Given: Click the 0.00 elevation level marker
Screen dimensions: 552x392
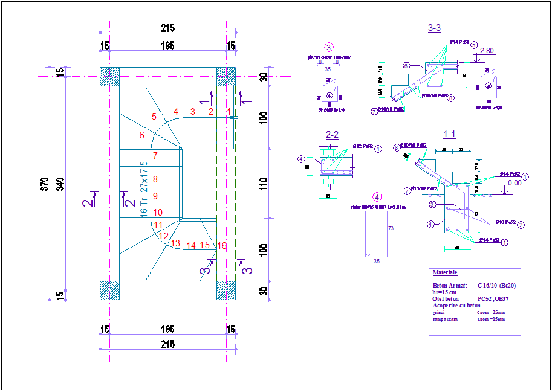Looking at the screenshot, I should (515, 182).
